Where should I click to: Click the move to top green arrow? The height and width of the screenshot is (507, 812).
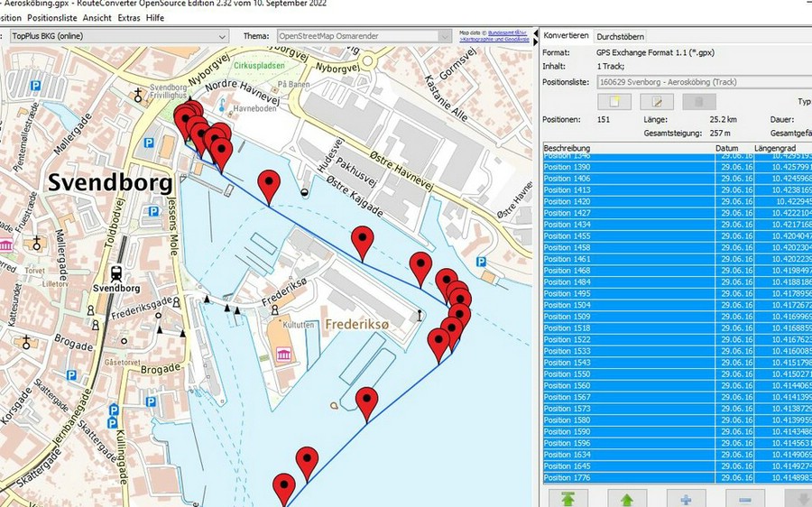[567, 498]
